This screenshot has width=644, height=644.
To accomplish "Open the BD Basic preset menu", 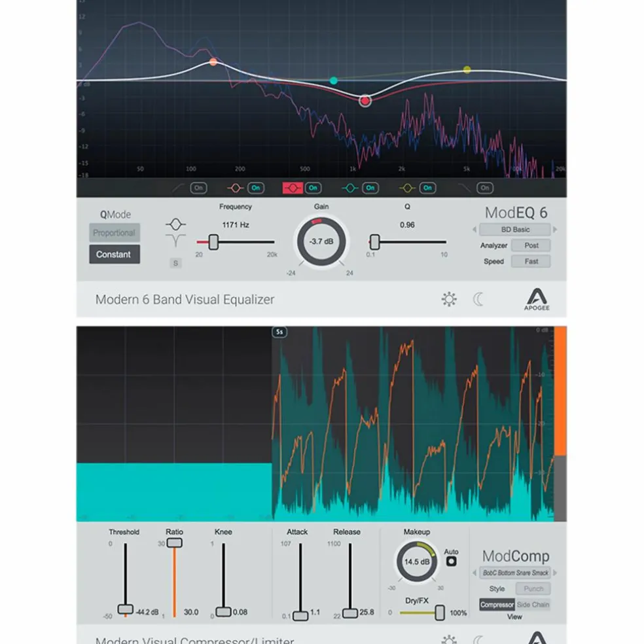I will (x=515, y=230).
